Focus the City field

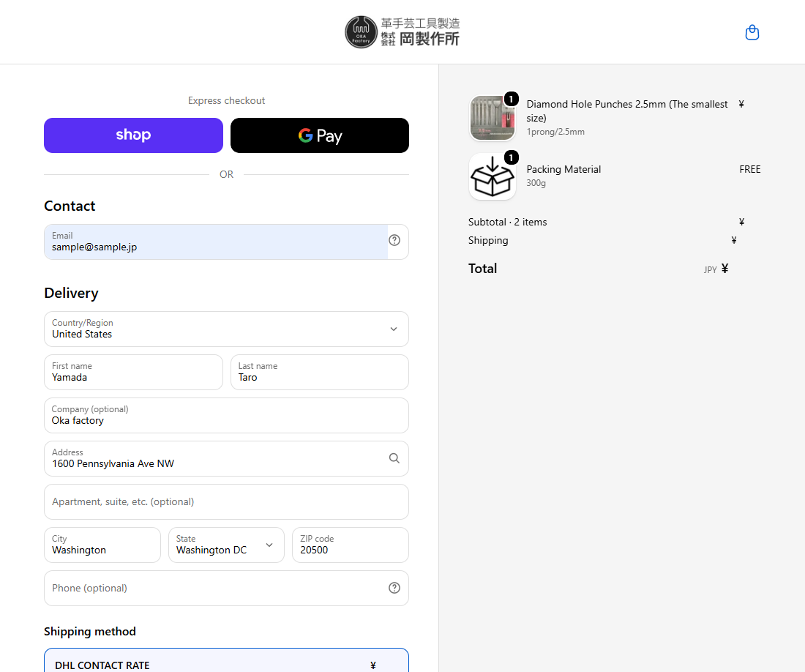click(102, 545)
